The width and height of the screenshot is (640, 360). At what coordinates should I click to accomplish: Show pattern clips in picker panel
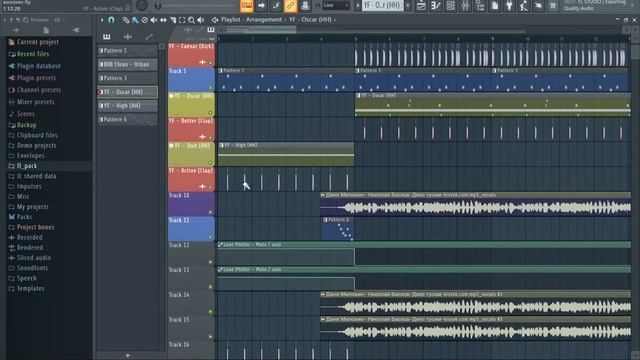click(107, 37)
